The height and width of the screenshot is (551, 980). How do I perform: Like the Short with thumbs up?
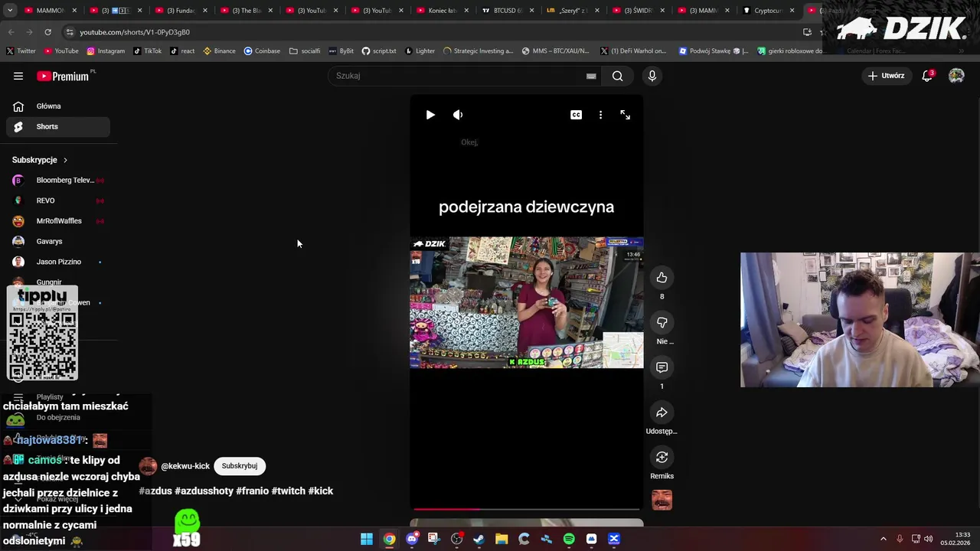click(x=662, y=278)
